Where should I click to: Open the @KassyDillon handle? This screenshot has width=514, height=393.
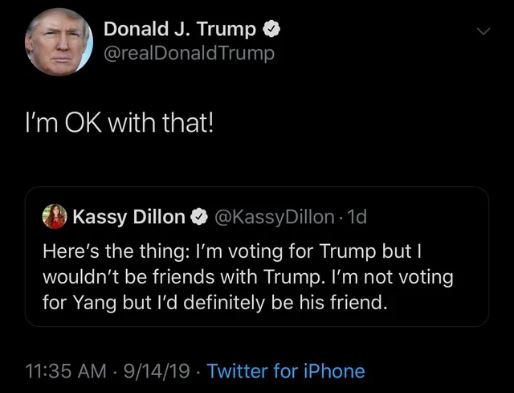pyautogui.click(x=275, y=217)
